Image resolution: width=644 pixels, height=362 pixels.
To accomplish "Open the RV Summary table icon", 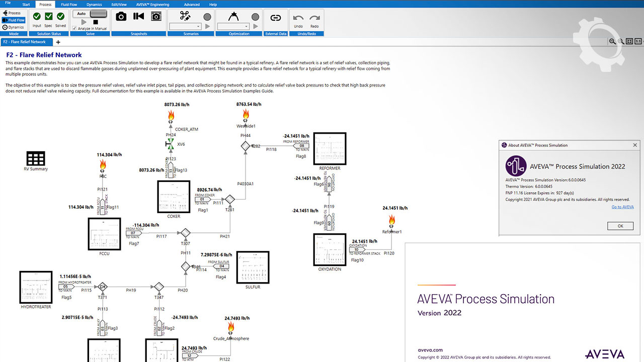I will tap(36, 159).
